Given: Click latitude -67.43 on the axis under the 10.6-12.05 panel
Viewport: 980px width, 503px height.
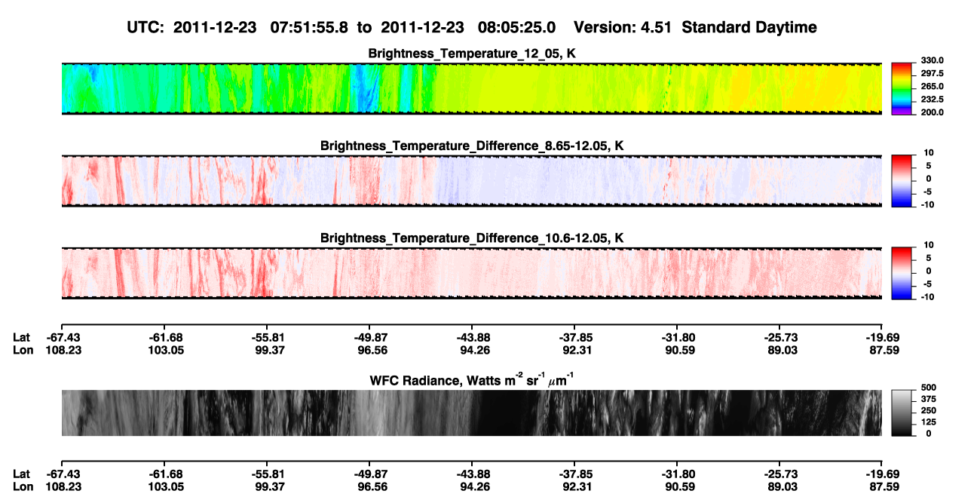Looking at the screenshot, I should pyautogui.click(x=62, y=337).
